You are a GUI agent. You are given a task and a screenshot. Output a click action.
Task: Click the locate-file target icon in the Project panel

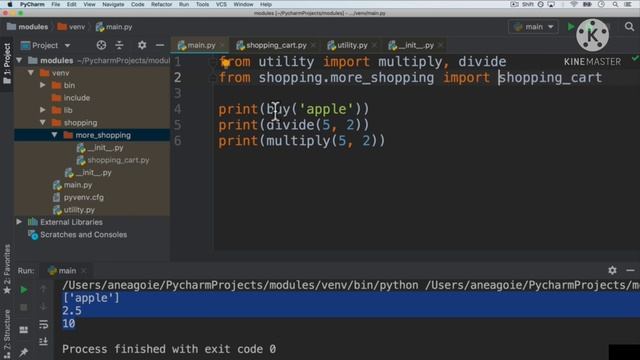point(101,45)
